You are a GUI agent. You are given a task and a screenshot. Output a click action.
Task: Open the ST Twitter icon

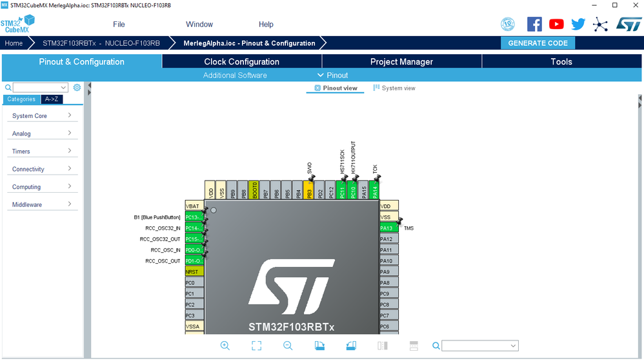tap(578, 25)
